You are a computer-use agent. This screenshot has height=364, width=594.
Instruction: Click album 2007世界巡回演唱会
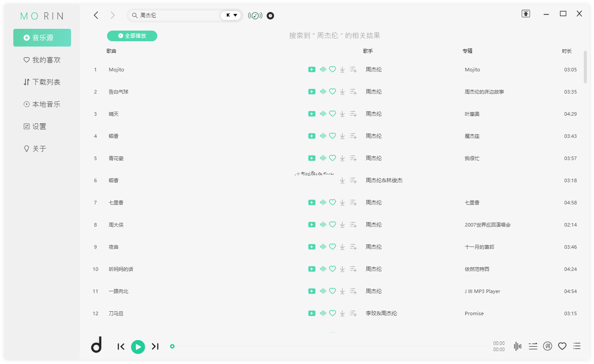coord(487,225)
